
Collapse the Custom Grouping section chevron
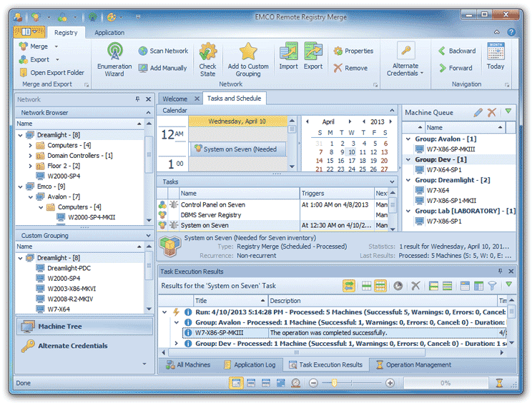(x=148, y=235)
